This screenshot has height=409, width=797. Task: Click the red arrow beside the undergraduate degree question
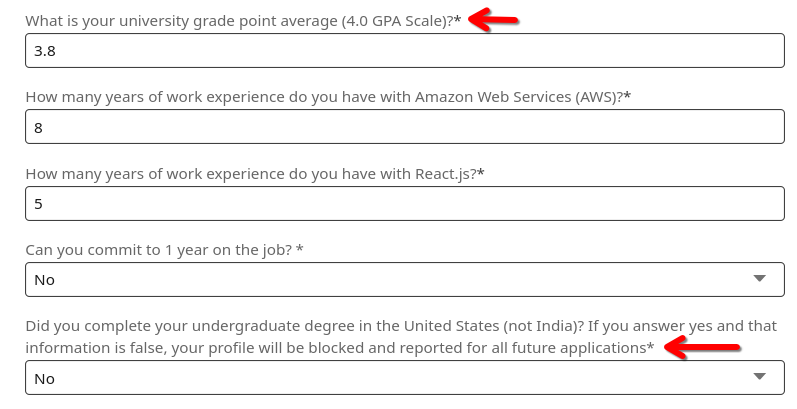pos(703,348)
